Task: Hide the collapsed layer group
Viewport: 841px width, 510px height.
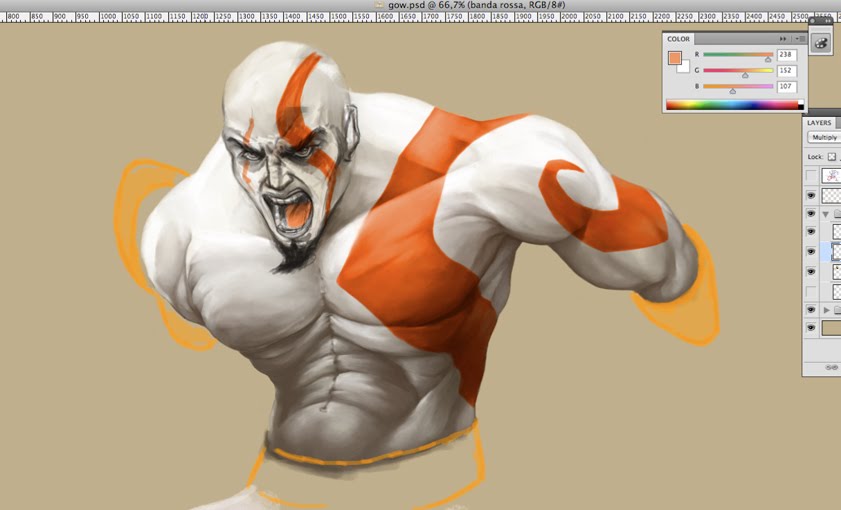Action: (x=811, y=309)
